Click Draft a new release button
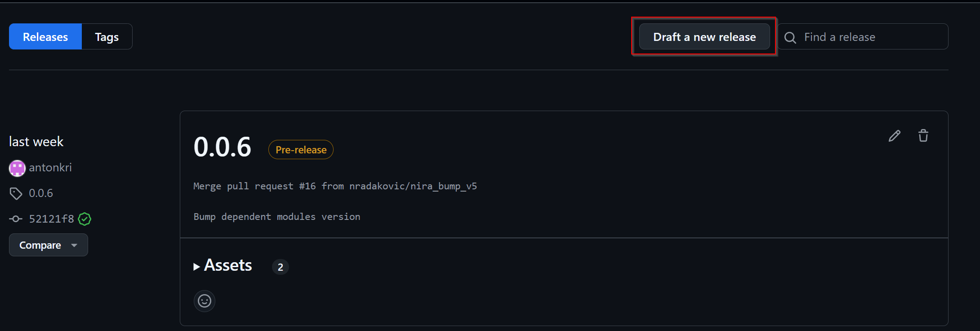 click(x=704, y=37)
